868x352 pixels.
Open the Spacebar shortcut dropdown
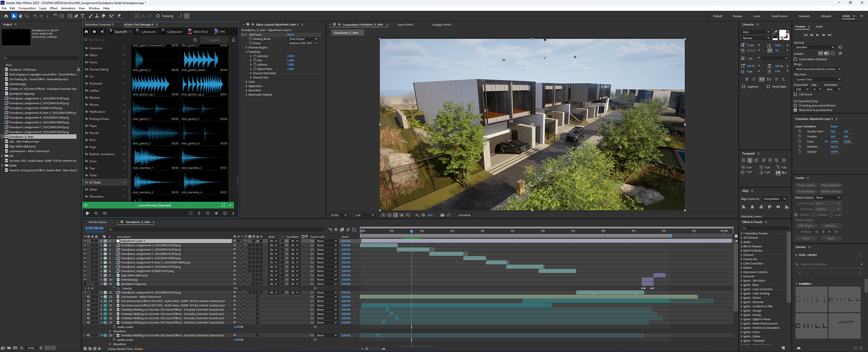click(x=815, y=47)
